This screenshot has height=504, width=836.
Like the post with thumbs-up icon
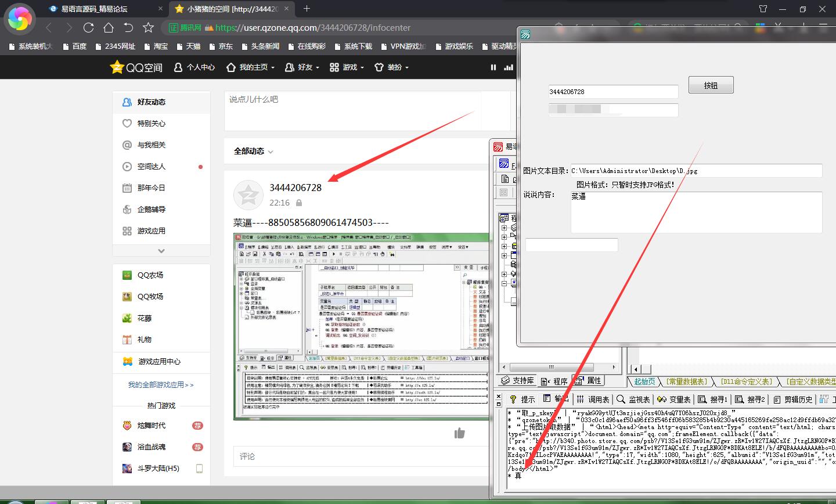coord(460,433)
